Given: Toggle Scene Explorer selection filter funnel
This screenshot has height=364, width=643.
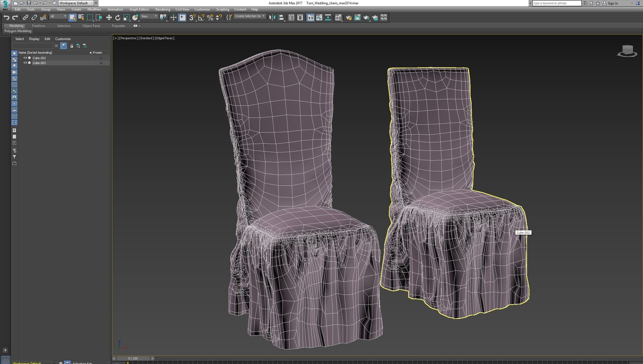Looking at the screenshot, I should [x=64, y=46].
